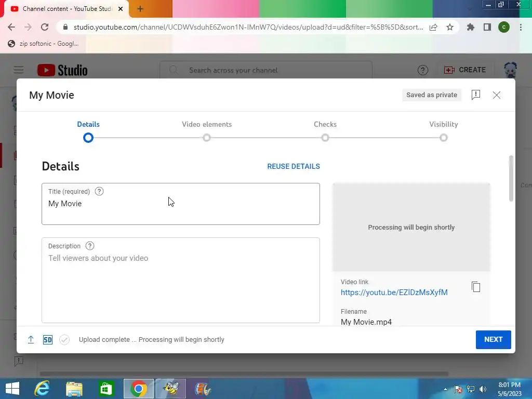Open the YouTube Studio help icon
Screen dimensions: 532x399
click(423, 70)
